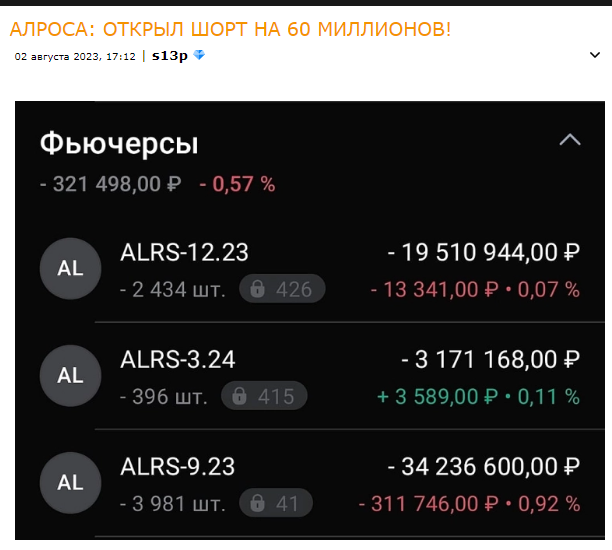Image resolution: width=612 pixels, height=550 pixels.
Task: Select the ALRS-12.23 futures position name
Action: [184, 253]
